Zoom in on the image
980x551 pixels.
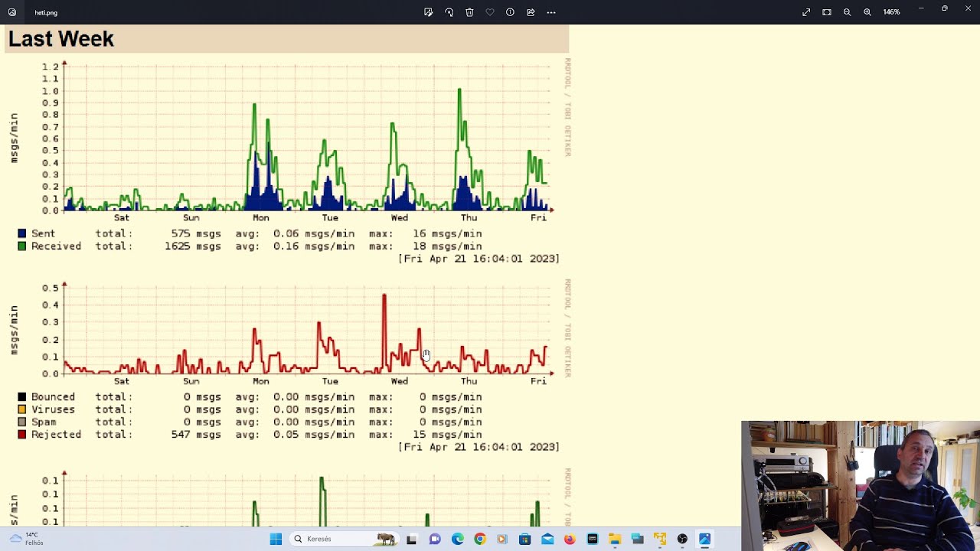pos(867,12)
